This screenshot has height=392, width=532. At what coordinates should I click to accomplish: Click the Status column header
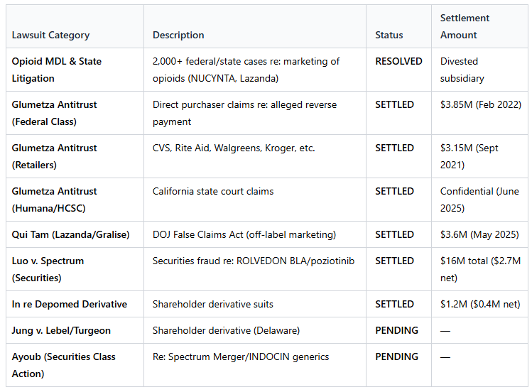click(389, 35)
